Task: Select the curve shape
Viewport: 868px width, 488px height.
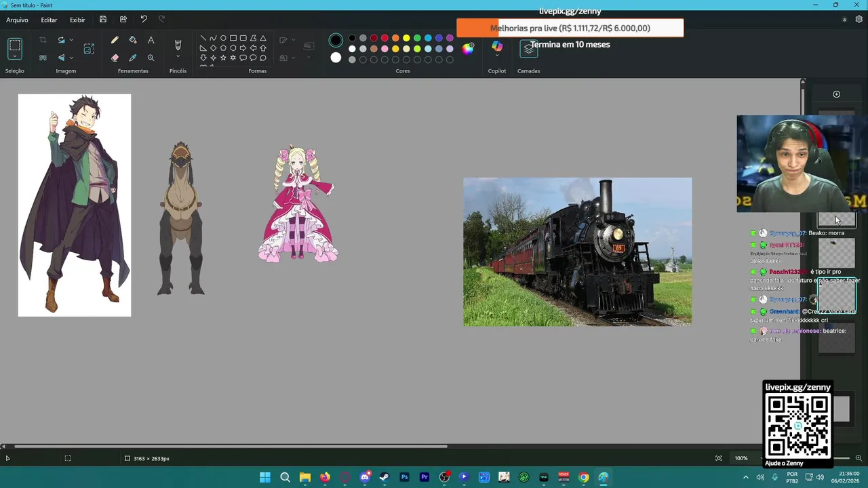Action: click(213, 38)
